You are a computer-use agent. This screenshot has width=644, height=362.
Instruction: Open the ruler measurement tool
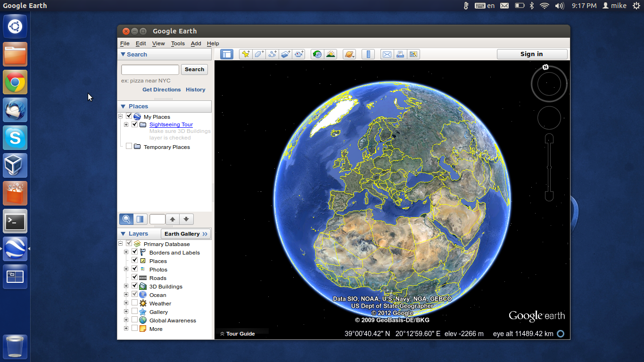coord(368,54)
